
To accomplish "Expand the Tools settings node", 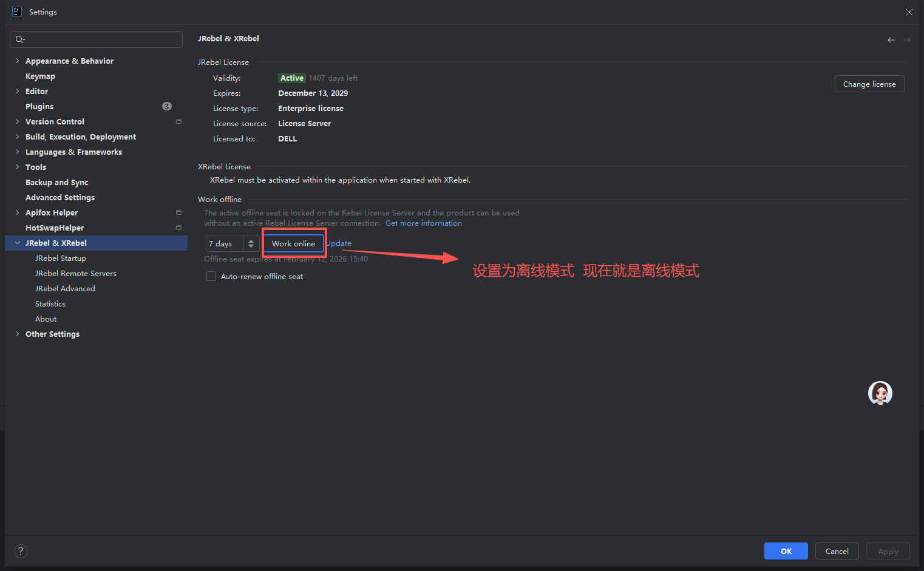I will click(x=18, y=167).
